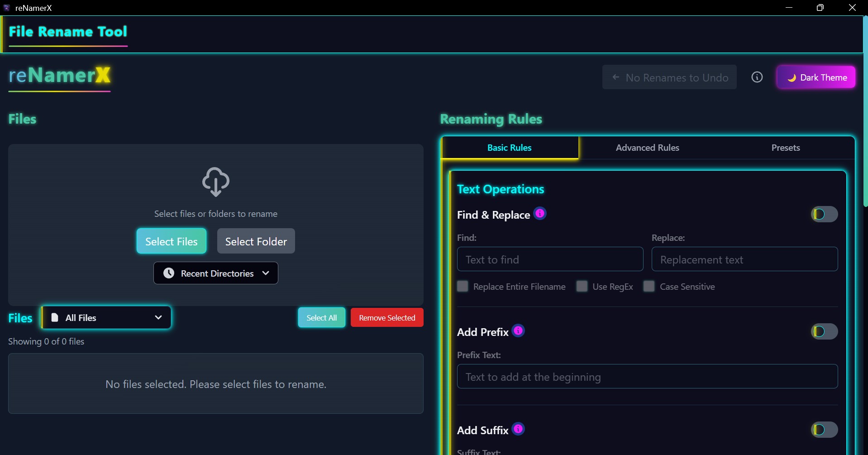The width and height of the screenshot is (868, 455).
Task: Click the Text to find input field
Action: pyautogui.click(x=550, y=259)
